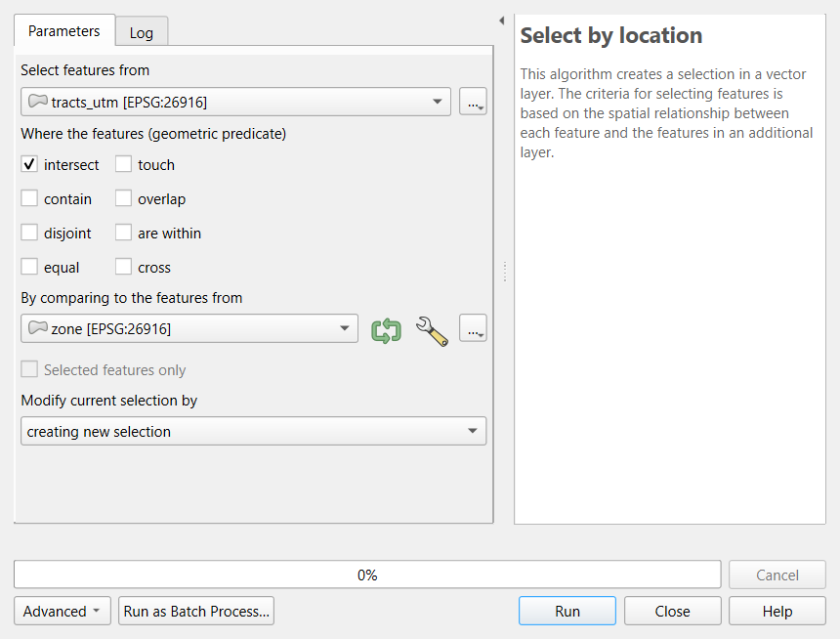Click By comparing to the features from label
The image size is (840, 639).
tap(132, 298)
